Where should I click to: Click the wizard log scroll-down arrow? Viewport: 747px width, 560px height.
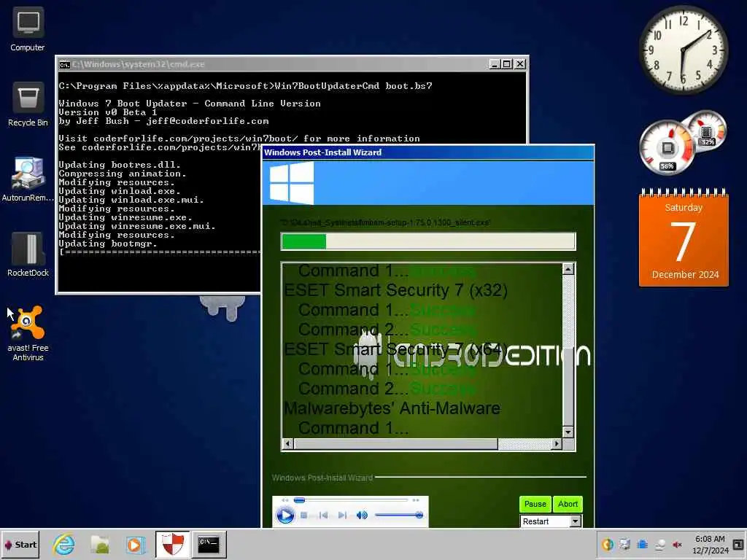568,432
